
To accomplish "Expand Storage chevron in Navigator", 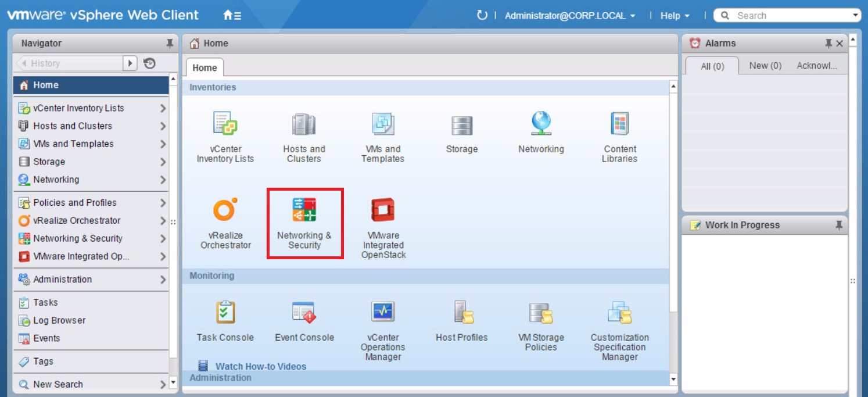I will click(163, 162).
